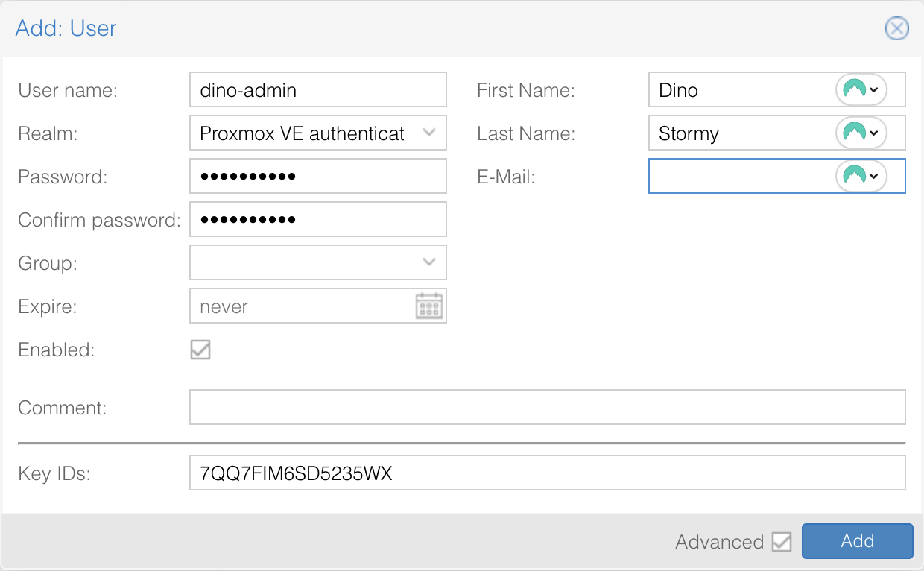Close the Add: User dialog
The height and width of the screenshot is (571, 924).
[896, 28]
